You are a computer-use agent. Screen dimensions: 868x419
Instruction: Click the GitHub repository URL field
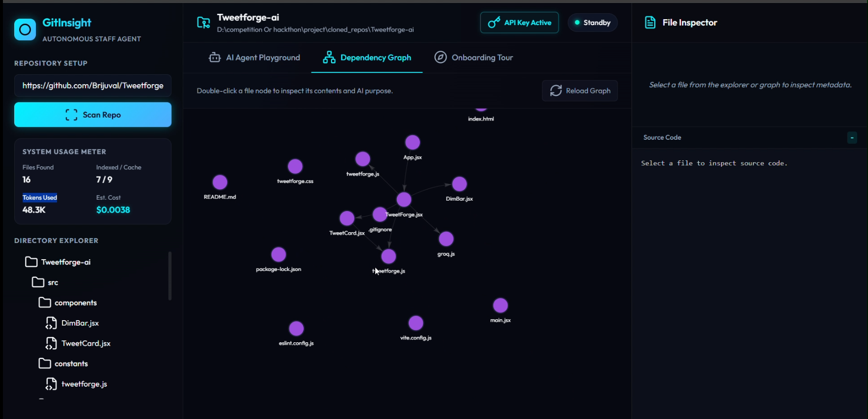tap(93, 86)
